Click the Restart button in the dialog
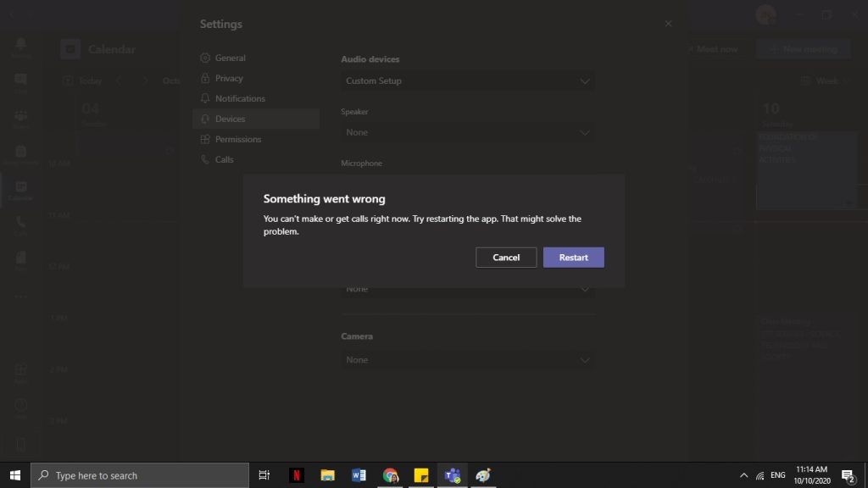This screenshot has height=488, width=868. pos(573,257)
